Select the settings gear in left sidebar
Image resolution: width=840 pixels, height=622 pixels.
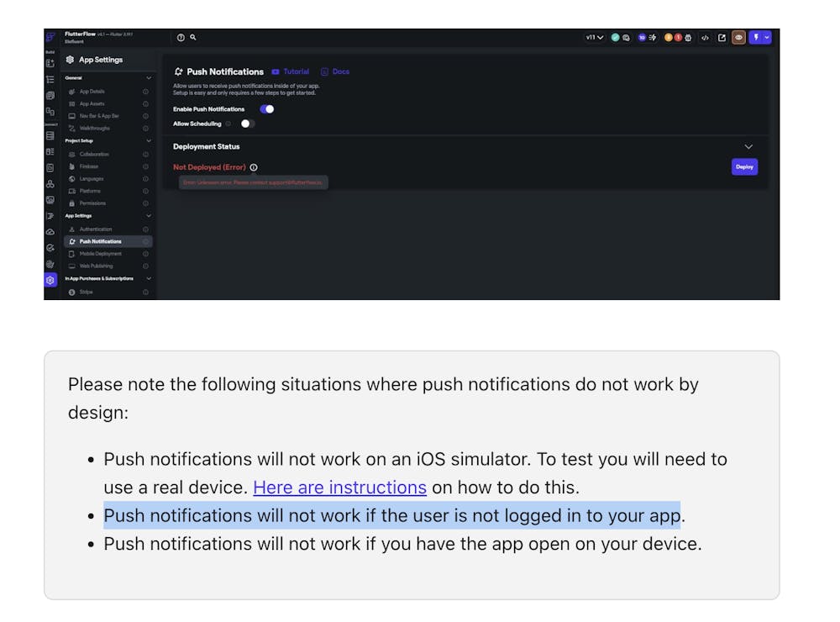coord(51,280)
